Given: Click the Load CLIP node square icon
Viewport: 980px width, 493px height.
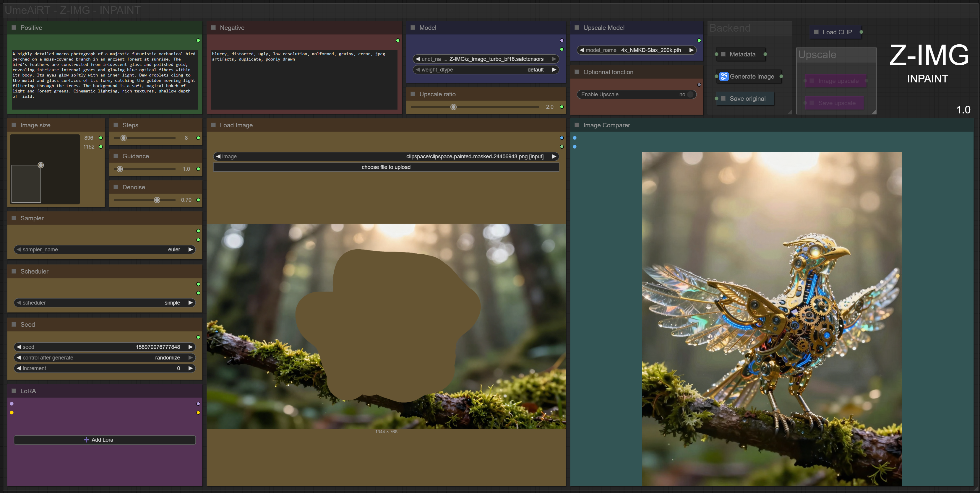Looking at the screenshot, I should click(x=816, y=32).
